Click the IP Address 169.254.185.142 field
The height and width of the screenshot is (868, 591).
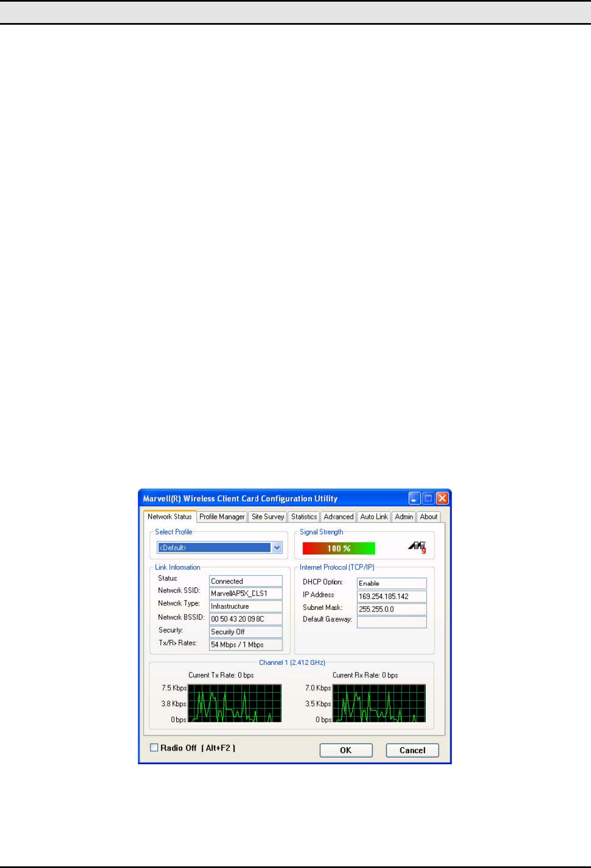[392, 596]
